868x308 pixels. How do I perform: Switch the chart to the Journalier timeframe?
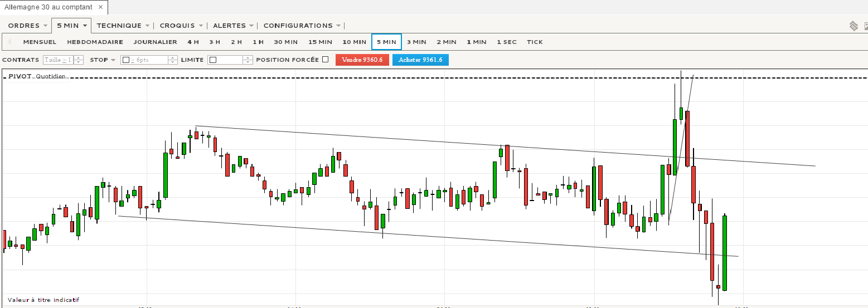click(155, 42)
